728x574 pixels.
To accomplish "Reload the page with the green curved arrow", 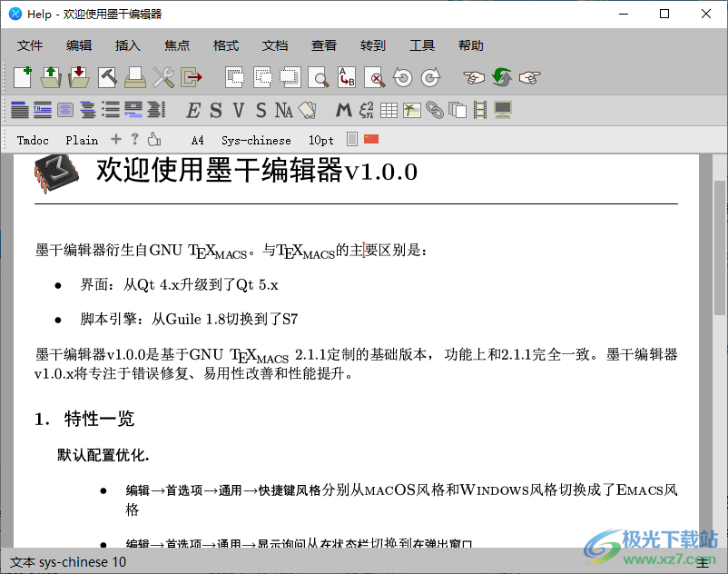I will [502, 77].
